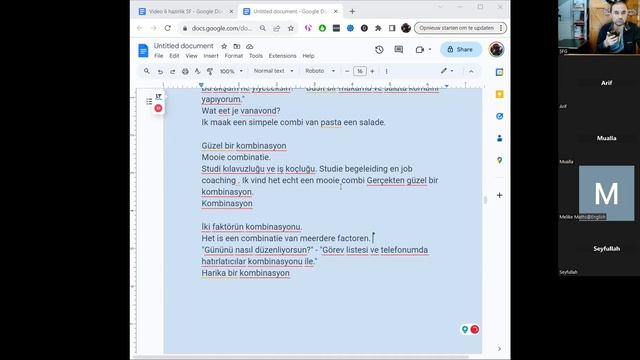Open Normal text style dropdown
640x360 pixels.
273,71
